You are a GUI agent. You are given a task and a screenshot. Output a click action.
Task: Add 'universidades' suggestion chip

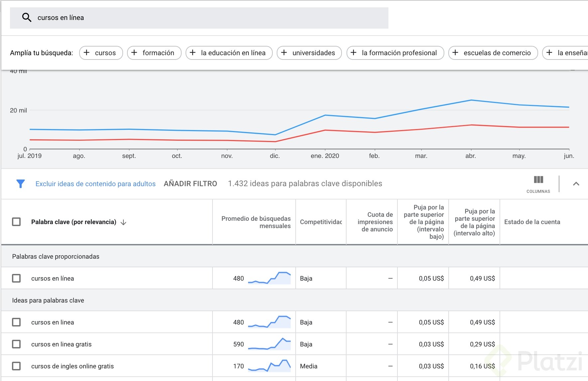(309, 53)
